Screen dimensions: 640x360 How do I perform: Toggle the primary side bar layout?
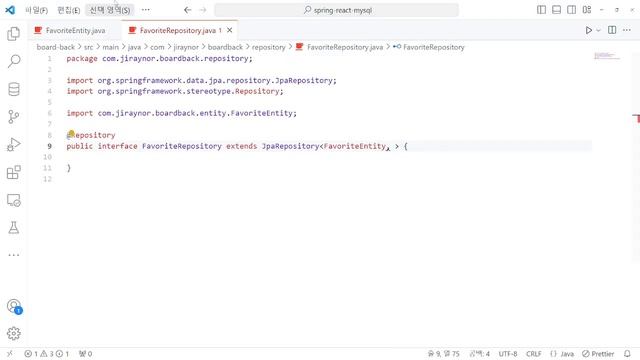[x=541, y=10]
